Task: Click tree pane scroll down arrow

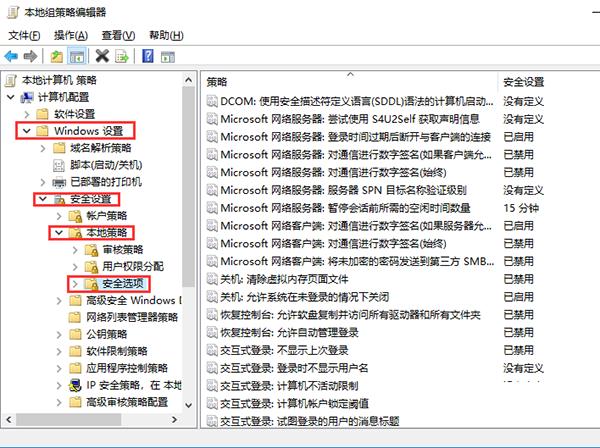Action: coord(188,405)
